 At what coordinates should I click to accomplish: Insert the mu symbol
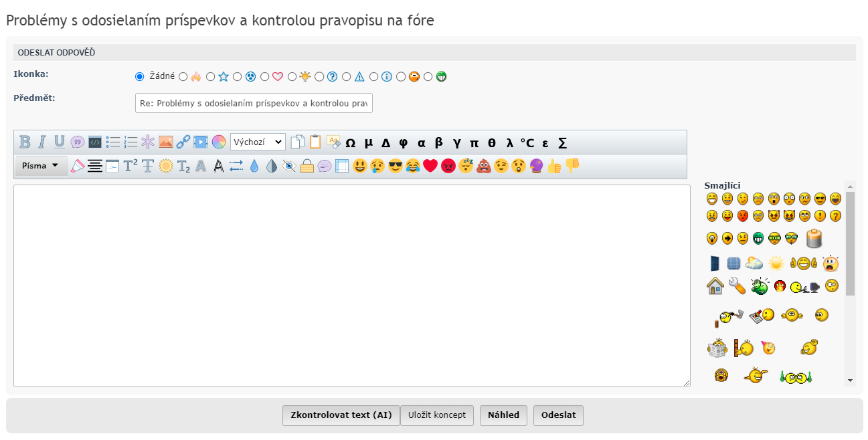pos(368,142)
